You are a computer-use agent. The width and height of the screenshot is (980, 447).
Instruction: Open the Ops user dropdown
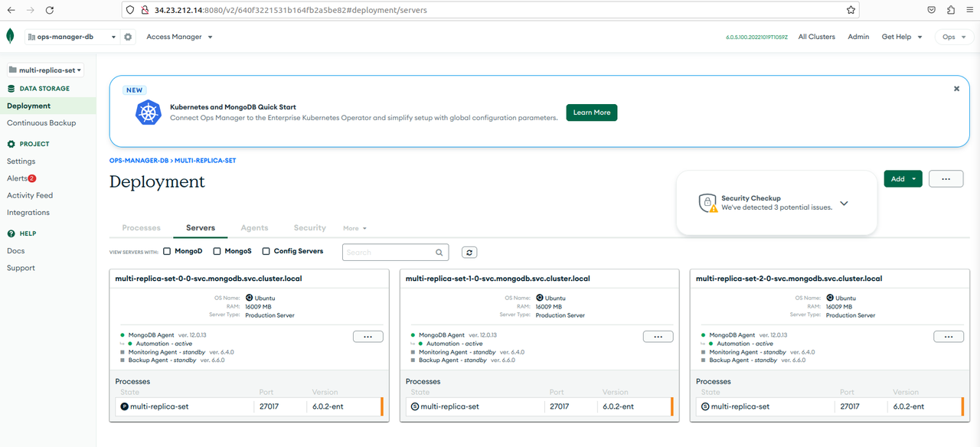953,37
